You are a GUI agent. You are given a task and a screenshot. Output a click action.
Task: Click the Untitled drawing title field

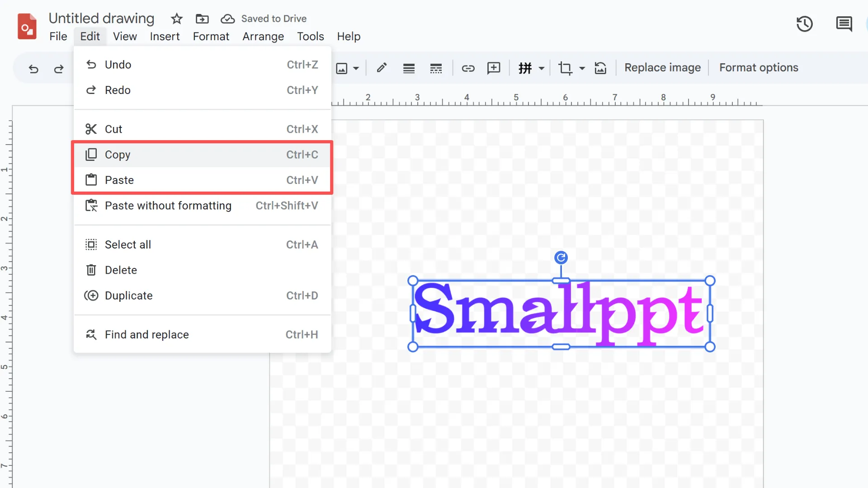tap(101, 18)
